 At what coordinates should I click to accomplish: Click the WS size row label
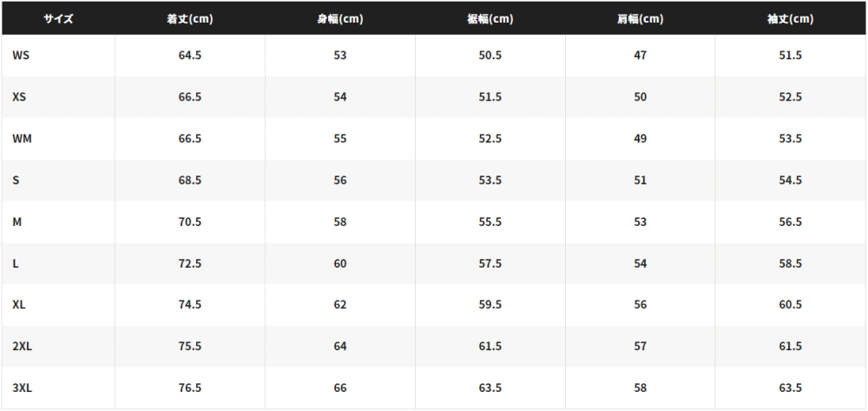point(21,56)
